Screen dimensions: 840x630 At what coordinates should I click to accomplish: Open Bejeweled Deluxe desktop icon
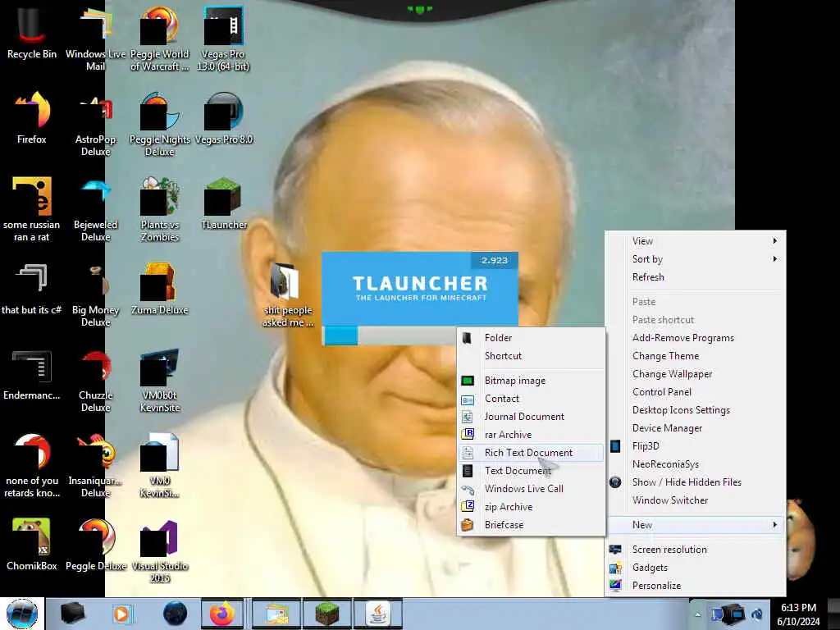(x=95, y=209)
